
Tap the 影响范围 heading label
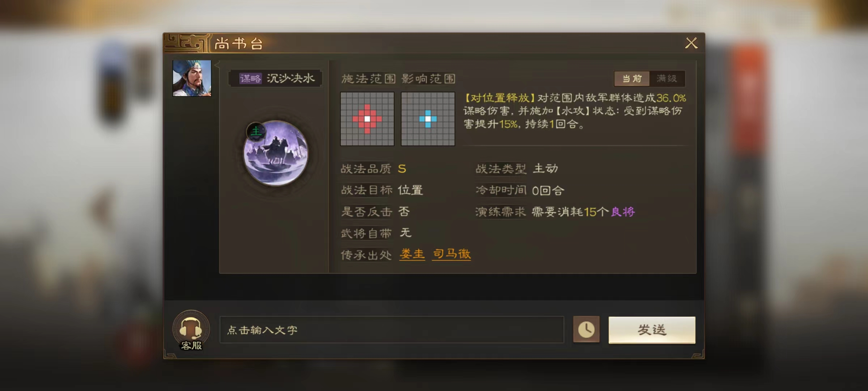(x=428, y=79)
